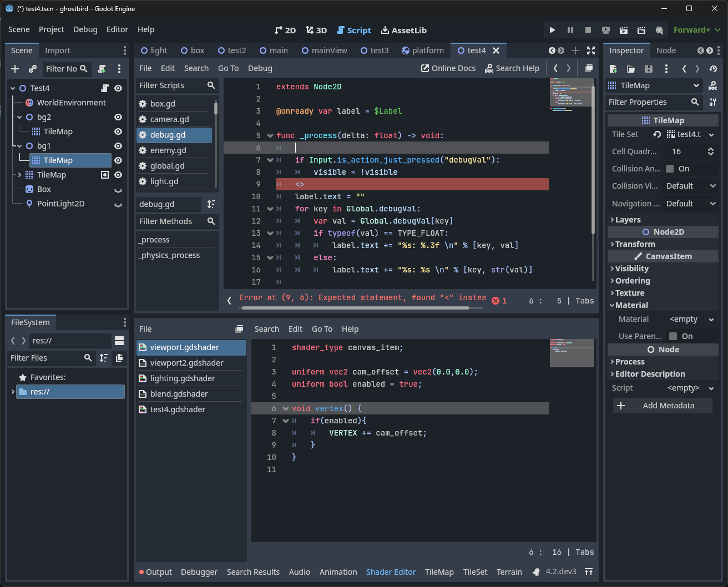Add a child node in the Scene dock
728x587 pixels.
point(14,69)
